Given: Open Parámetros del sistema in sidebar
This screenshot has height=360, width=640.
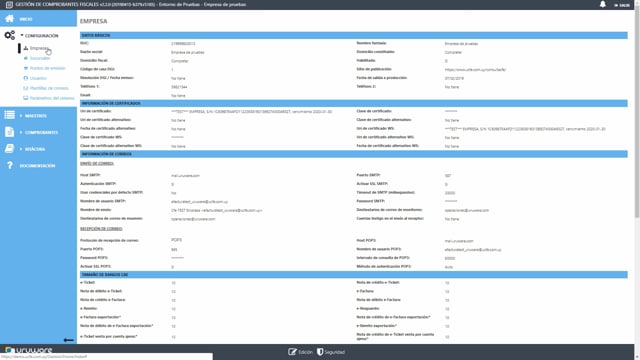Looking at the screenshot, I should [x=52, y=98].
